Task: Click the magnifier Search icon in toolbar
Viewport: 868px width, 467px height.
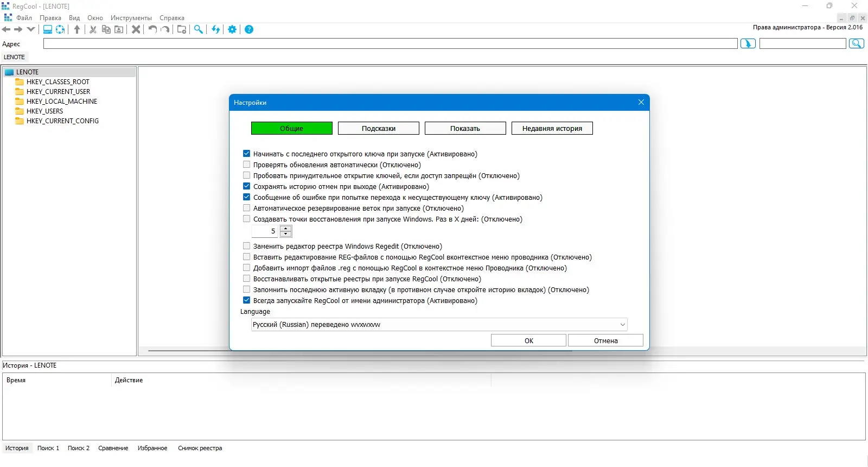Action: coord(199,29)
